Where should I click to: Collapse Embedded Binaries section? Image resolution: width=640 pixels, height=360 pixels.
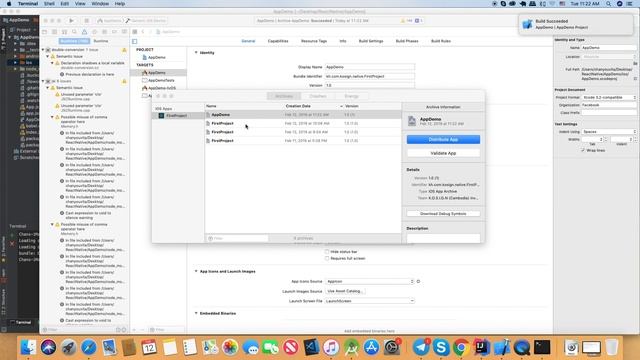196,313
